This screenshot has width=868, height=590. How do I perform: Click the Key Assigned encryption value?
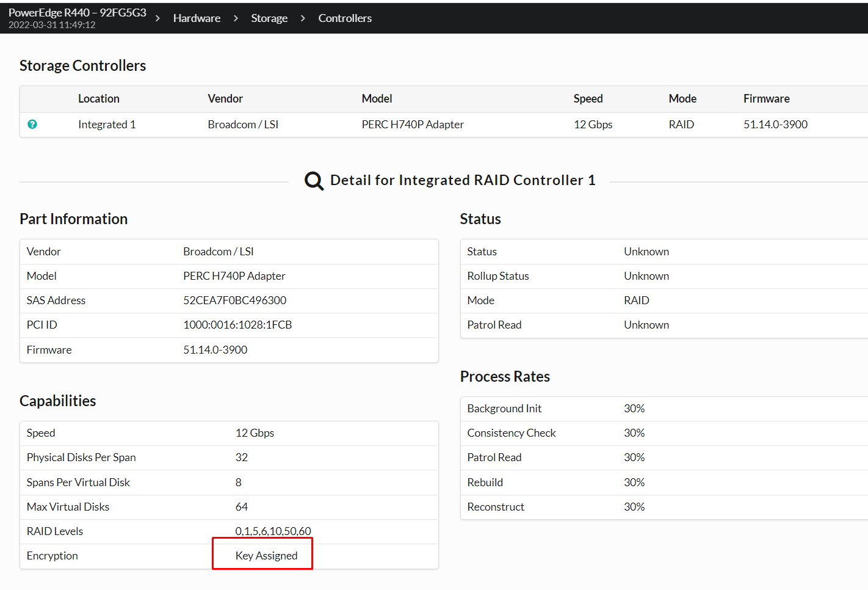click(x=266, y=556)
